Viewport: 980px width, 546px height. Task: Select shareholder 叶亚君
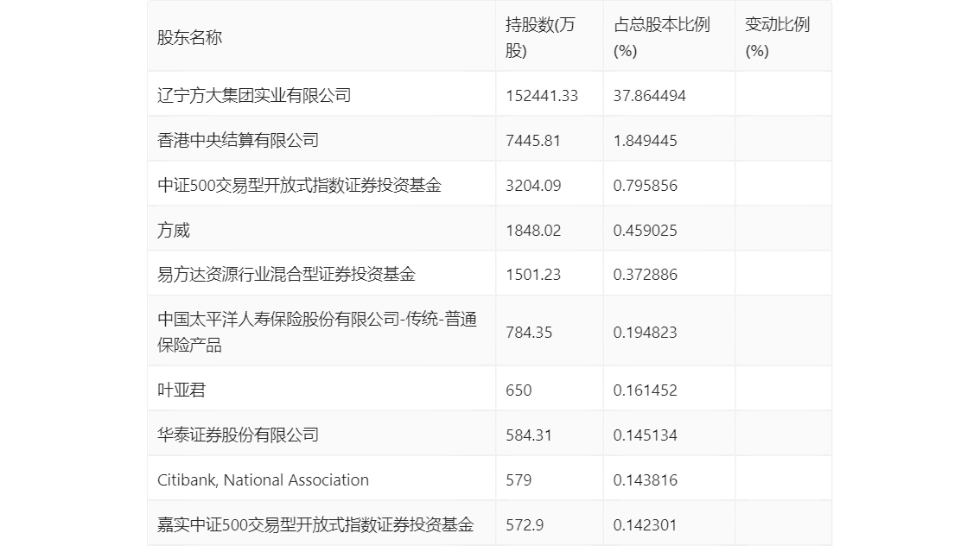click(x=181, y=390)
